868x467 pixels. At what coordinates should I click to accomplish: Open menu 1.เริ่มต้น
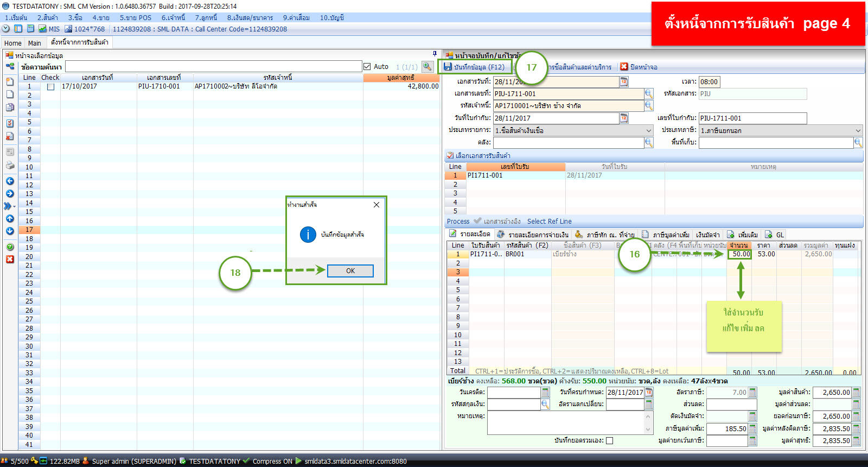point(16,17)
